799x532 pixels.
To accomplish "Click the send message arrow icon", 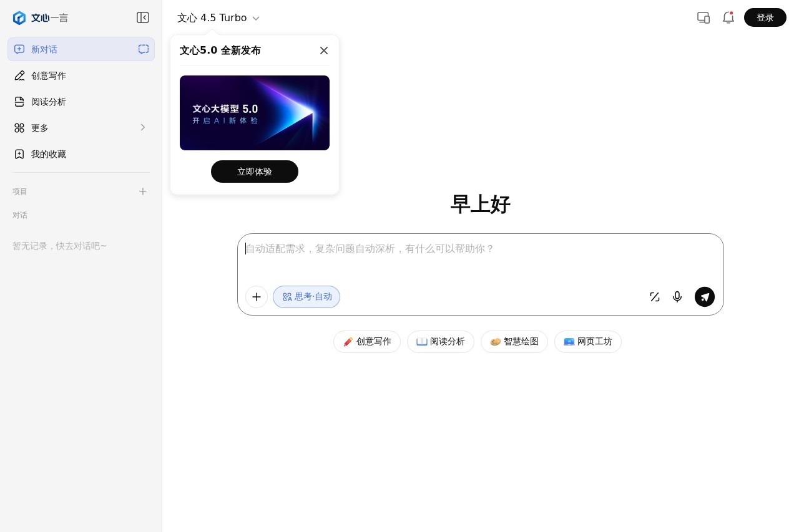I will click(705, 297).
